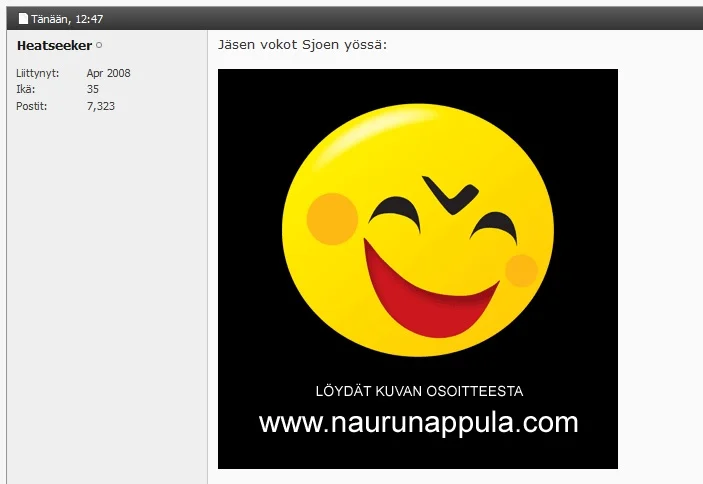Click the post count 7,323

tap(101, 105)
